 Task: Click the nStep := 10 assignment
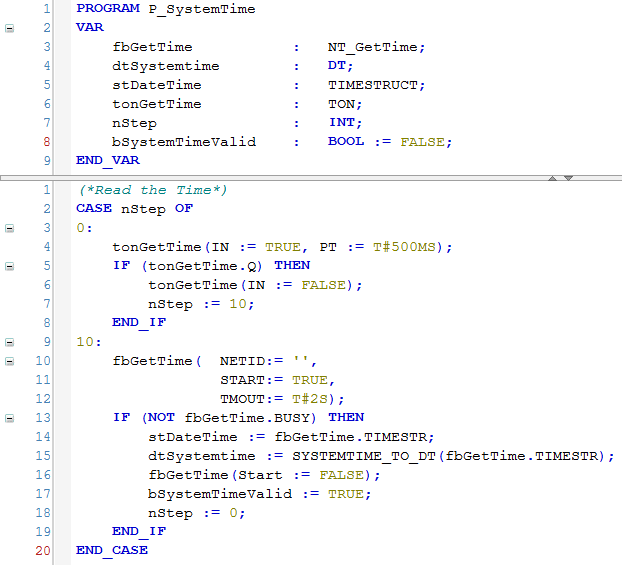tap(201, 304)
